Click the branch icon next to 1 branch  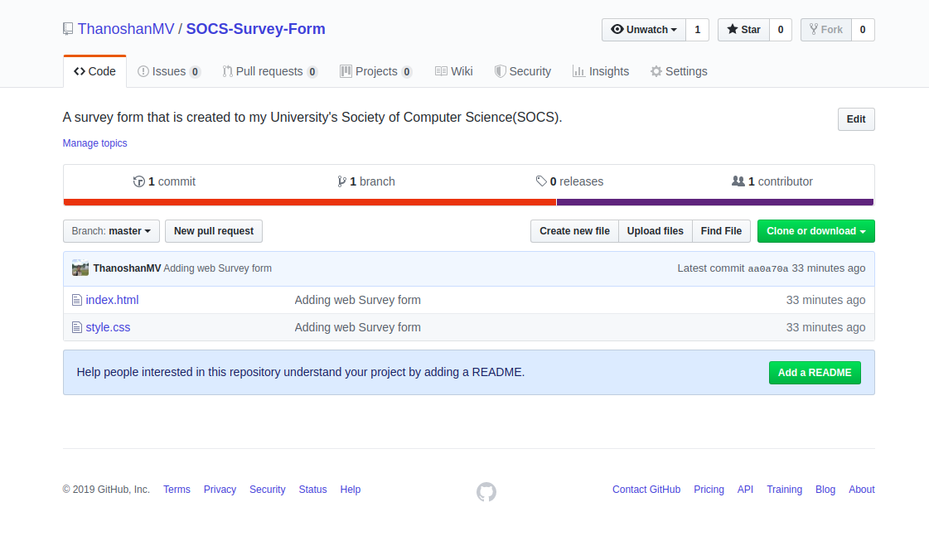(341, 181)
